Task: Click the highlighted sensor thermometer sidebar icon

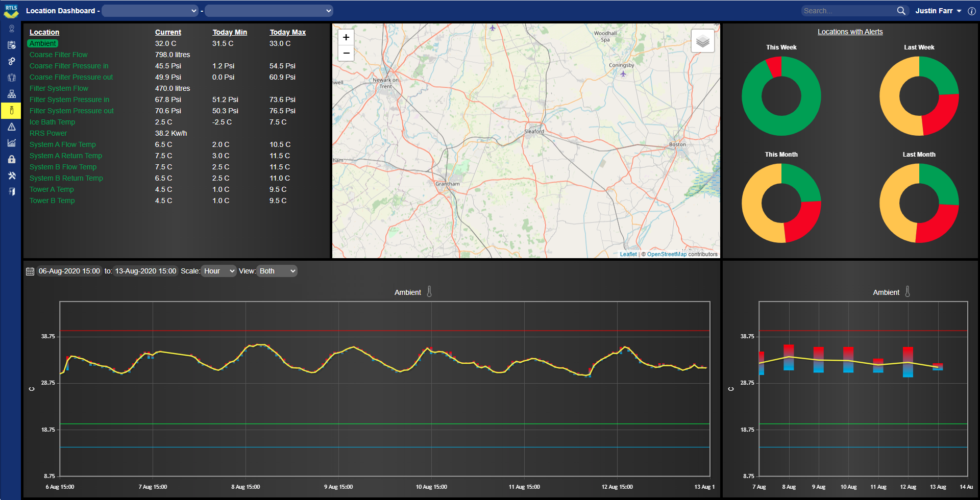Action: (x=11, y=110)
